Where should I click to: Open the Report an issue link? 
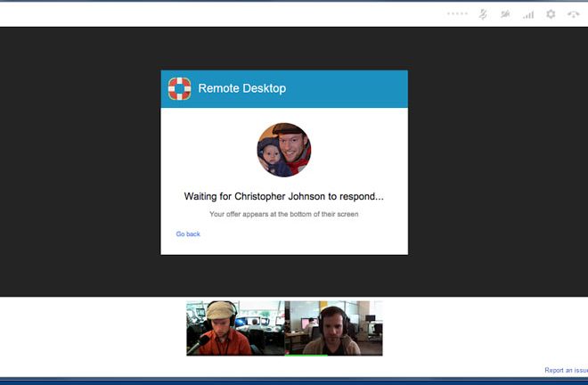tap(567, 370)
